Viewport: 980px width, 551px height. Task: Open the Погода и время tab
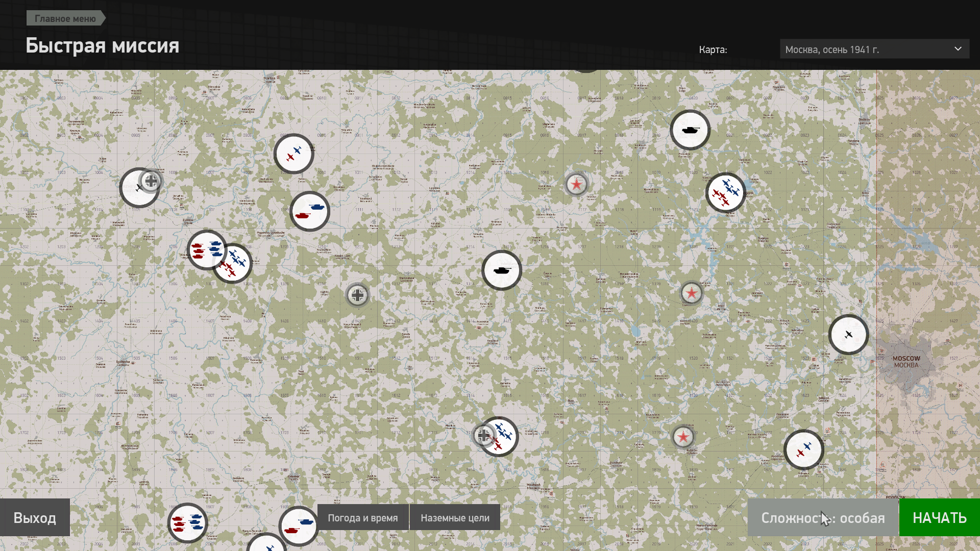click(363, 518)
